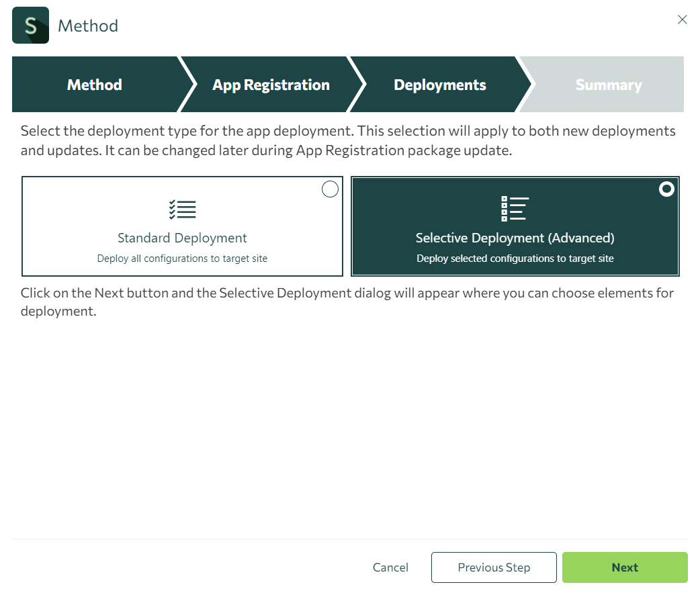
Task: Choose Selective Deployment (Advanced) title text
Action: pyautogui.click(x=515, y=238)
